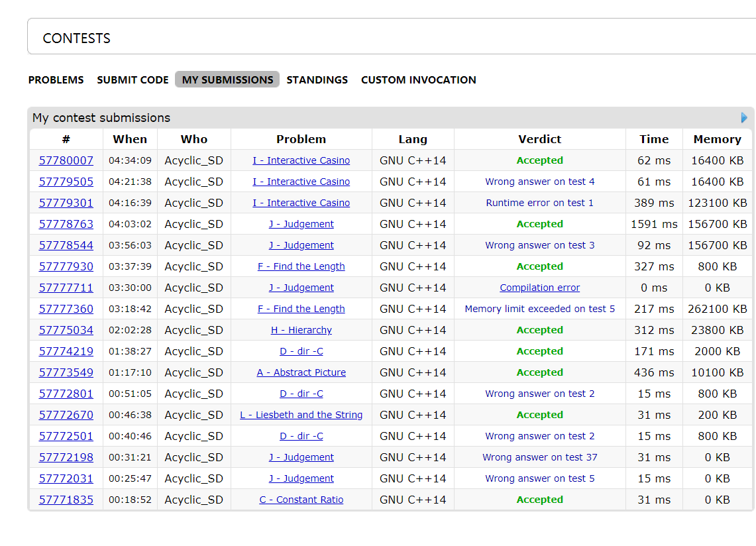Switch to SUBMIT CODE tab

click(x=133, y=80)
